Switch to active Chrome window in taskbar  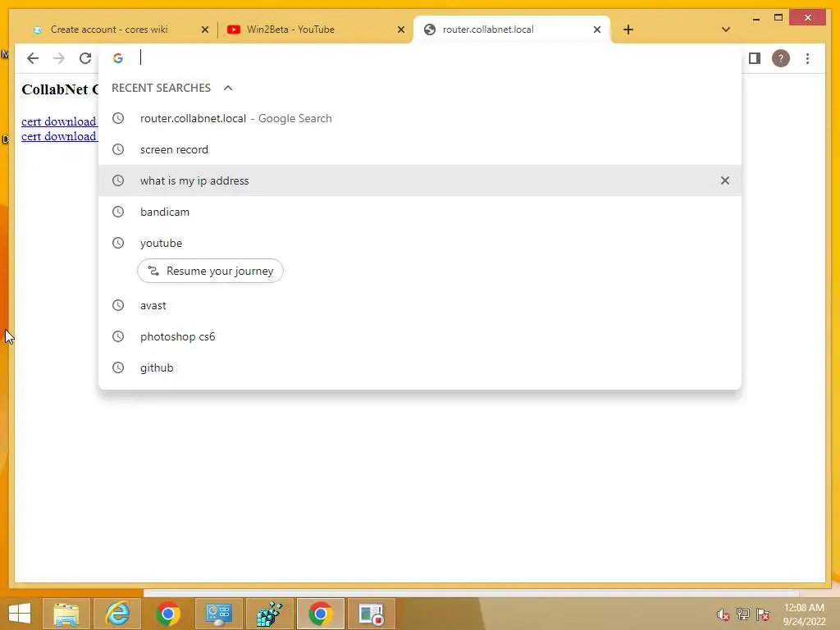pos(321,614)
